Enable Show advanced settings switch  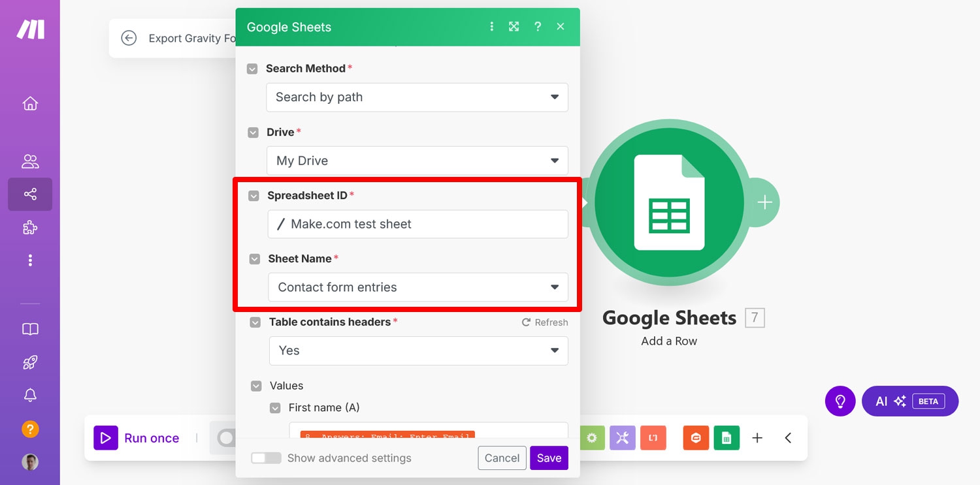point(266,458)
